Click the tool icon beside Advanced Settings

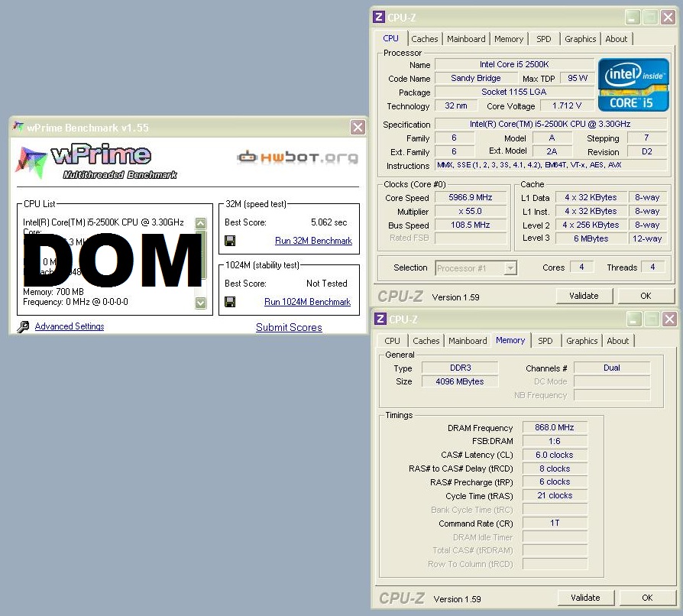click(x=23, y=327)
